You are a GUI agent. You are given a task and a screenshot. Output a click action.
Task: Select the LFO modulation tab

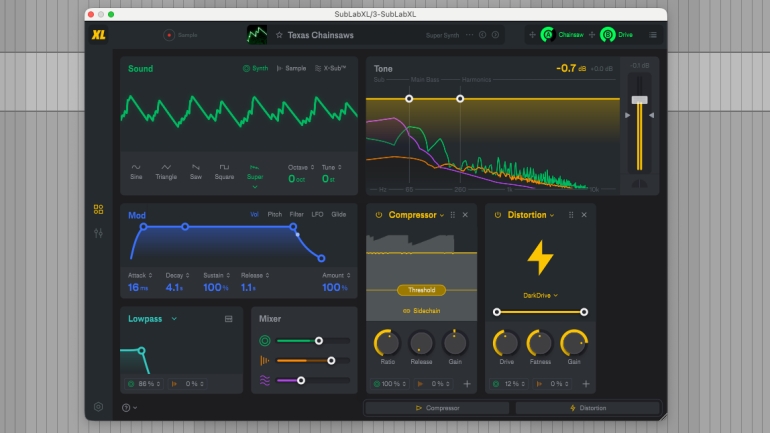coord(317,215)
